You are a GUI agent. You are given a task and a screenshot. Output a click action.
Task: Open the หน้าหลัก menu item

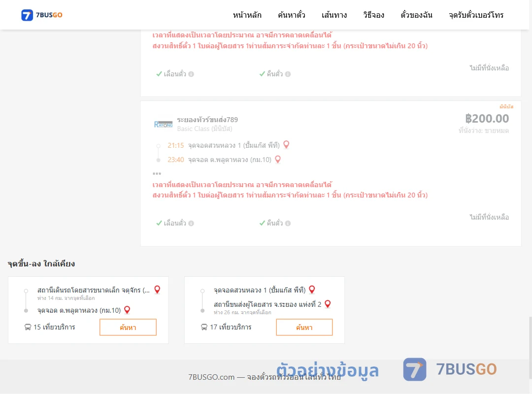pos(247,15)
